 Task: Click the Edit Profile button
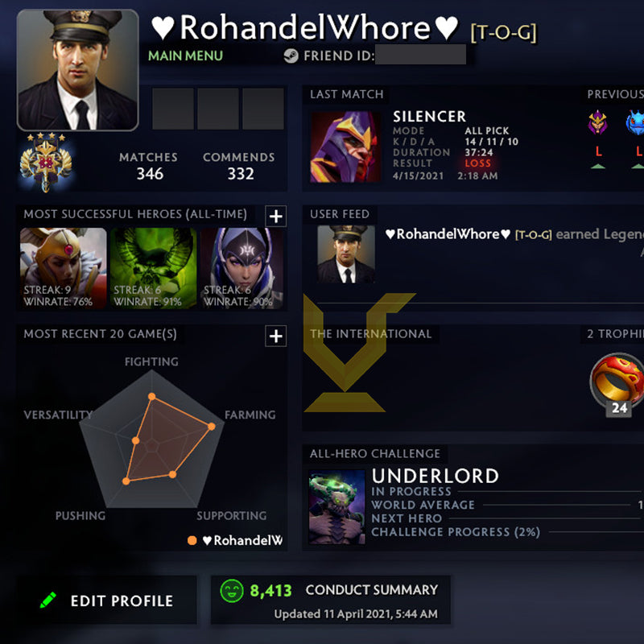106,600
